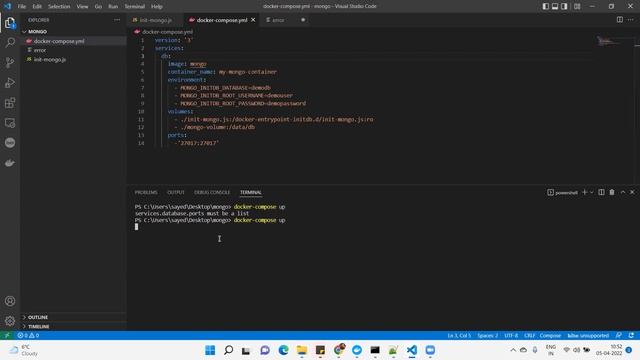Open Microsoft Edge from the taskbar
640x360 pixels.
coord(283,350)
